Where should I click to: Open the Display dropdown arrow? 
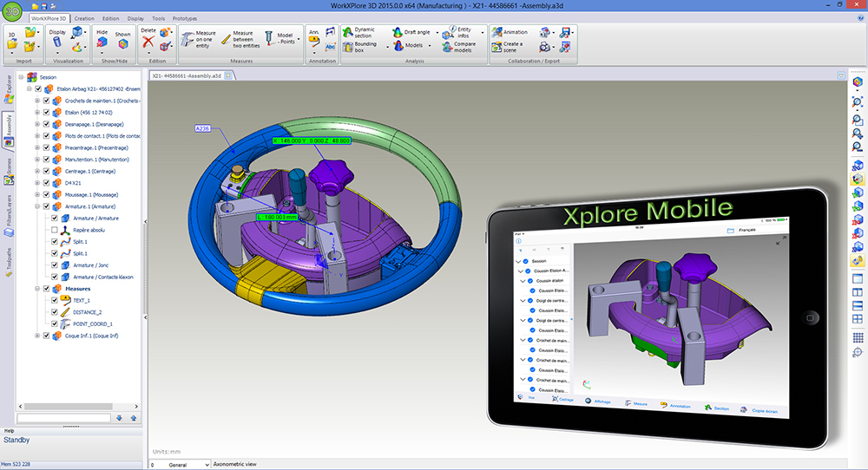pos(57,54)
